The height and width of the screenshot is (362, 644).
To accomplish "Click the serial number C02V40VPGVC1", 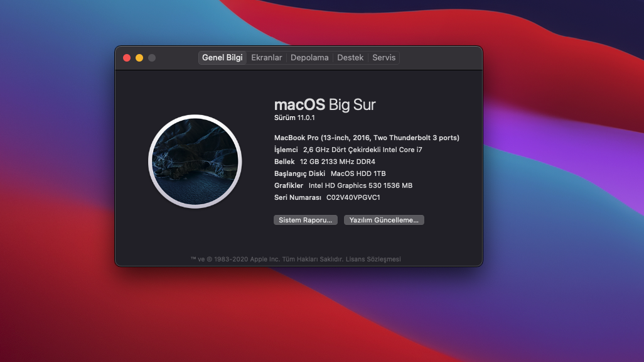I will tap(353, 197).
